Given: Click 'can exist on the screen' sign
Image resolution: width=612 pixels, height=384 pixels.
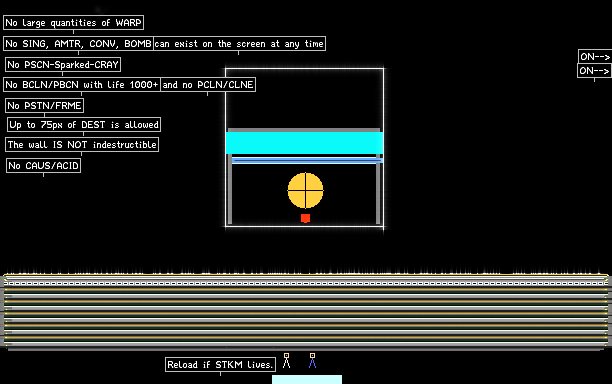Looking at the screenshot, I should (x=239, y=44).
